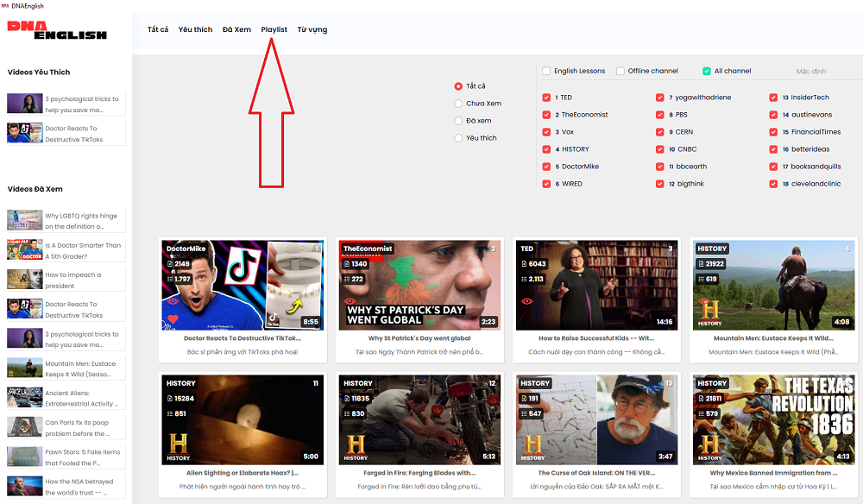Click the eye icon on DoctorMike thumbnail
863x504 pixels.
tap(173, 301)
